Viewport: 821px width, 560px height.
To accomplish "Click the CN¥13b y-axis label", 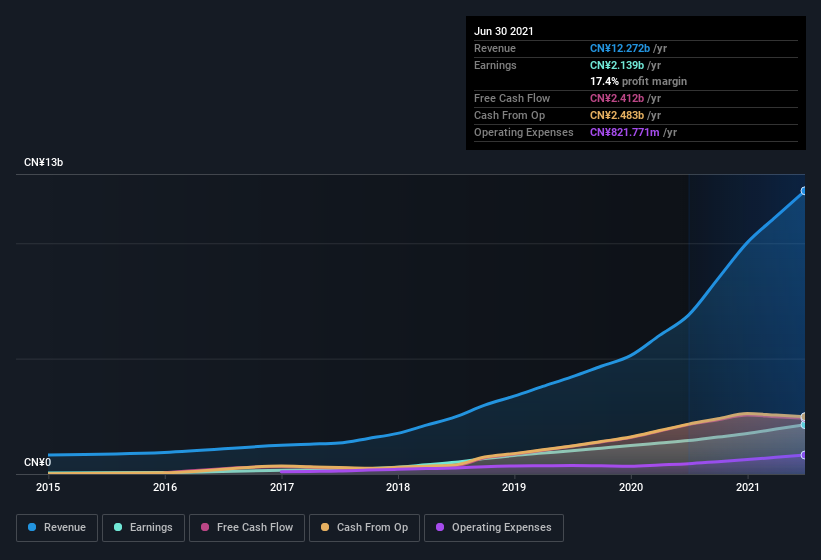I will tap(43, 162).
